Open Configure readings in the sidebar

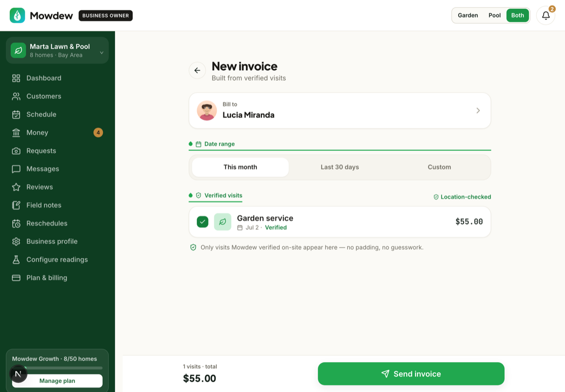(x=58, y=260)
